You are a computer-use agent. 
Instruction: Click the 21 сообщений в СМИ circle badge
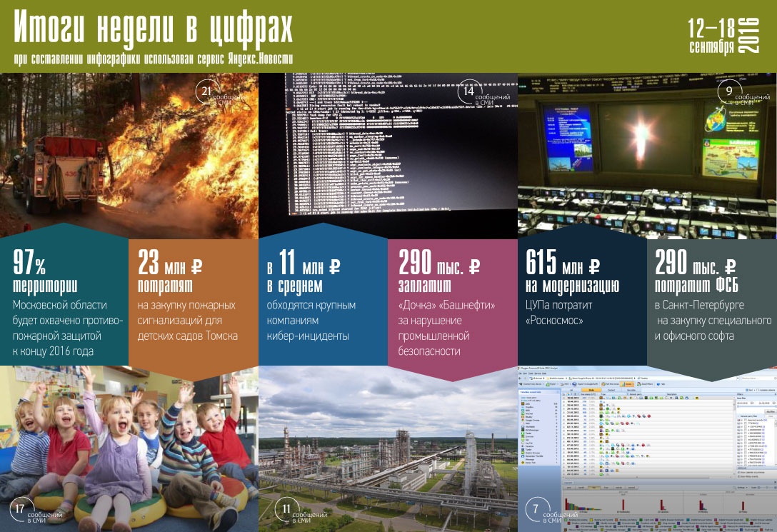tap(206, 91)
